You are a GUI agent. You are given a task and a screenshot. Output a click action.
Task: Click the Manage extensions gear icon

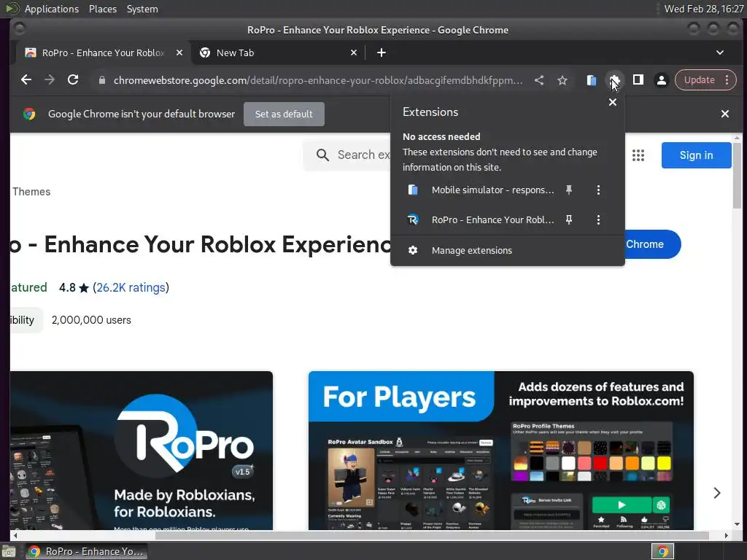click(413, 251)
